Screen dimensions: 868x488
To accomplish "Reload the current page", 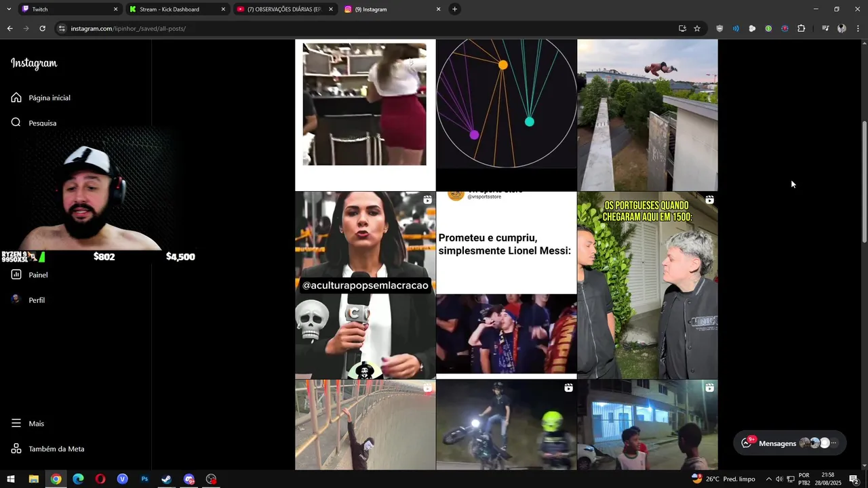I will click(42, 28).
